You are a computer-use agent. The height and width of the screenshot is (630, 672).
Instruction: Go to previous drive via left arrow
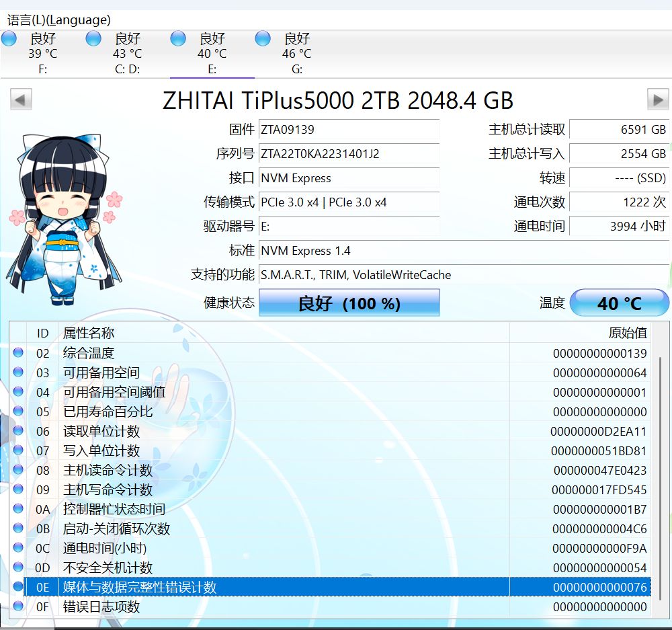click(19, 99)
